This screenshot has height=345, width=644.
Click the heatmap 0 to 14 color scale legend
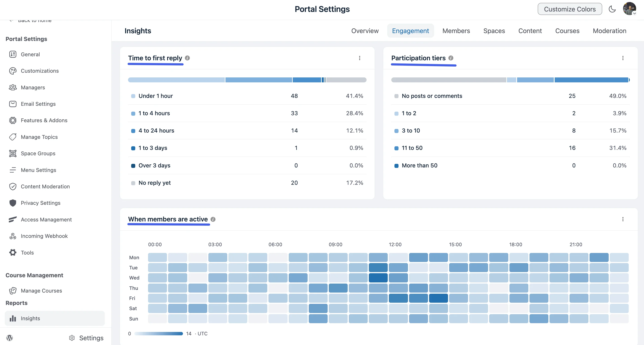158,334
